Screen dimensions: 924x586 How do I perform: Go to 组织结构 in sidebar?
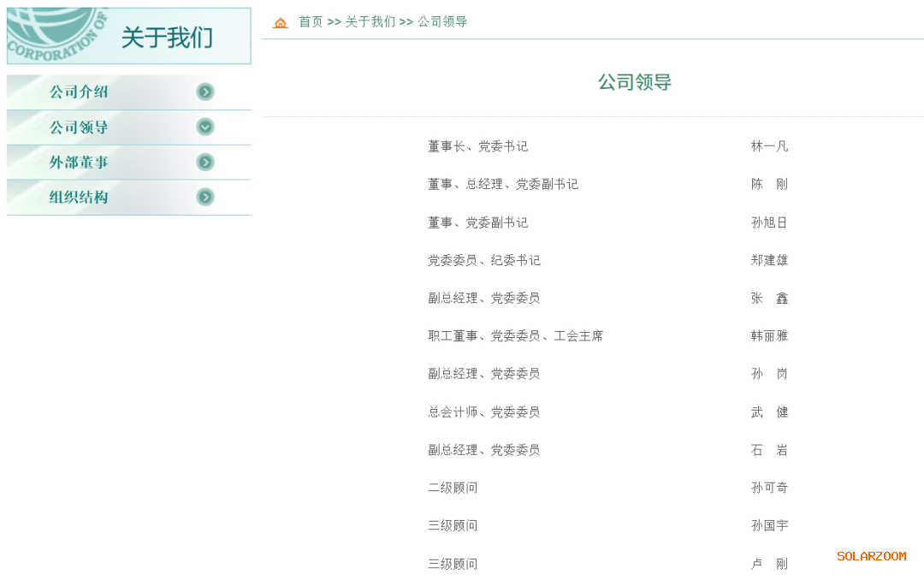click(x=79, y=198)
